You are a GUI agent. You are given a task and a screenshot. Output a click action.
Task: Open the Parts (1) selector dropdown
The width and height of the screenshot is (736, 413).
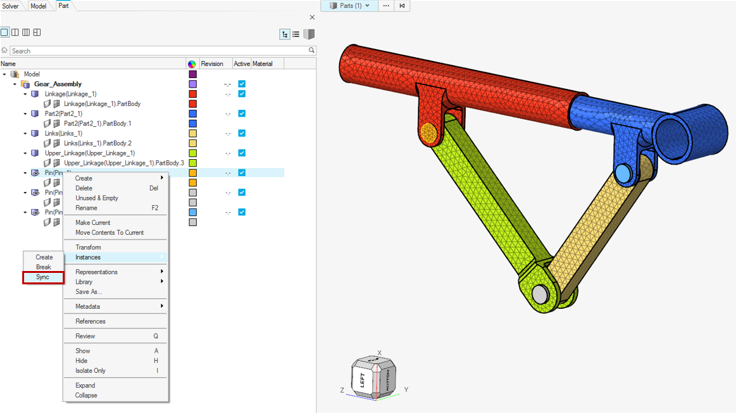coord(350,6)
